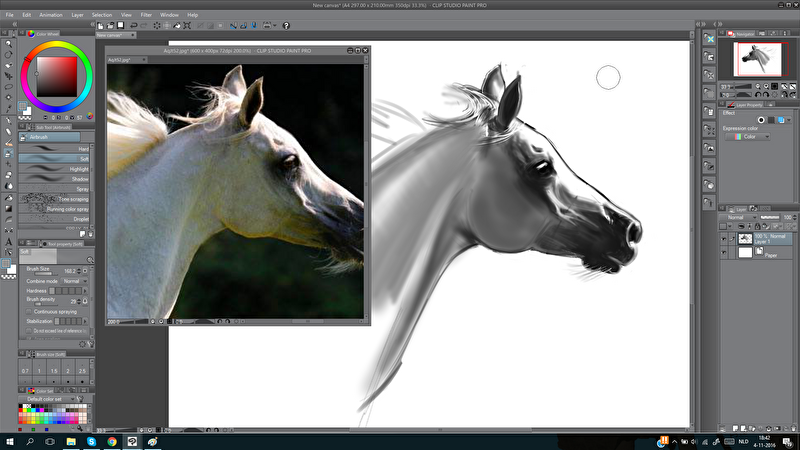Click the Save icon in the command bar
This screenshot has width=800, height=450.
coord(120,25)
